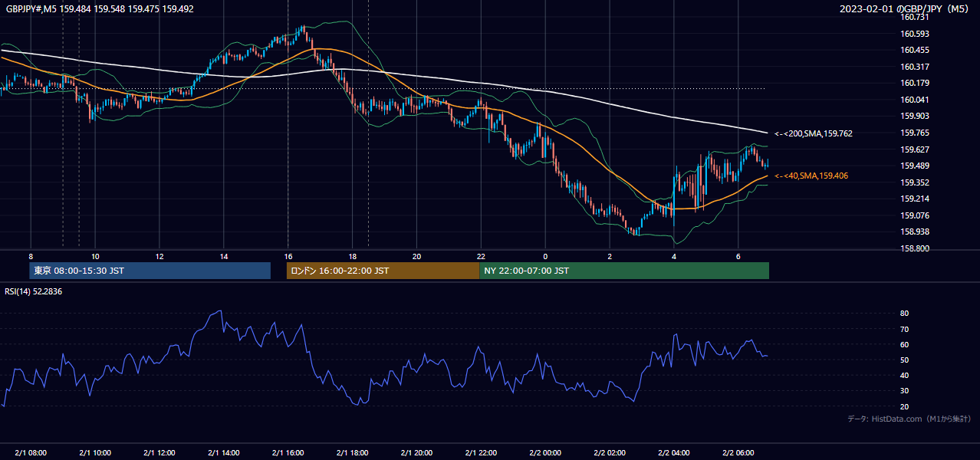Image resolution: width=980 pixels, height=460 pixels.
Task: Click the 200,SMA,159.762 moving average label
Action: 814,133
